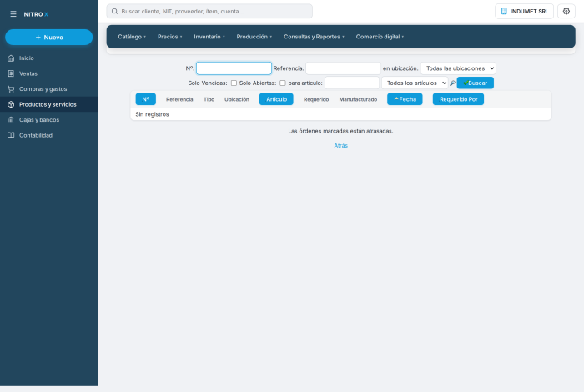Click the Ventas receipt icon
The image size is (584, 392).
11,73
